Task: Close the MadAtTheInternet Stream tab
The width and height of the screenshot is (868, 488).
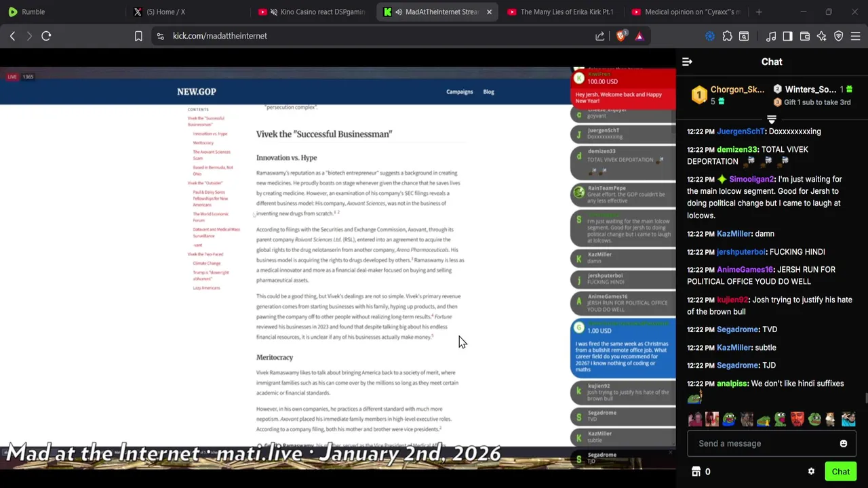Action: (489, 12)
